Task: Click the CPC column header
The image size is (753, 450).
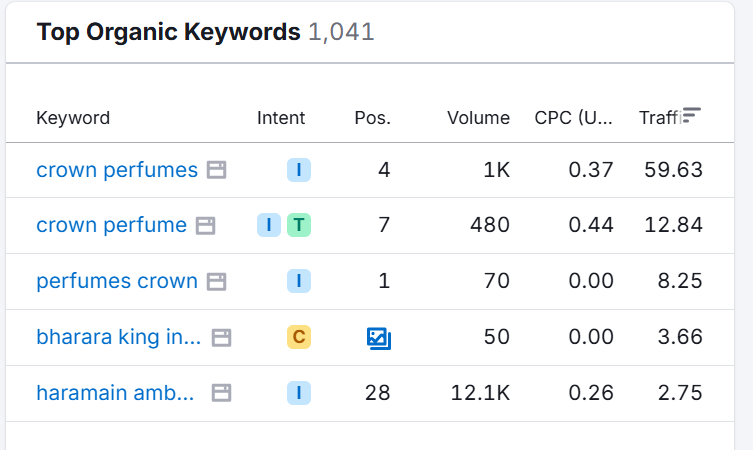Action: [x=573, y=118]
